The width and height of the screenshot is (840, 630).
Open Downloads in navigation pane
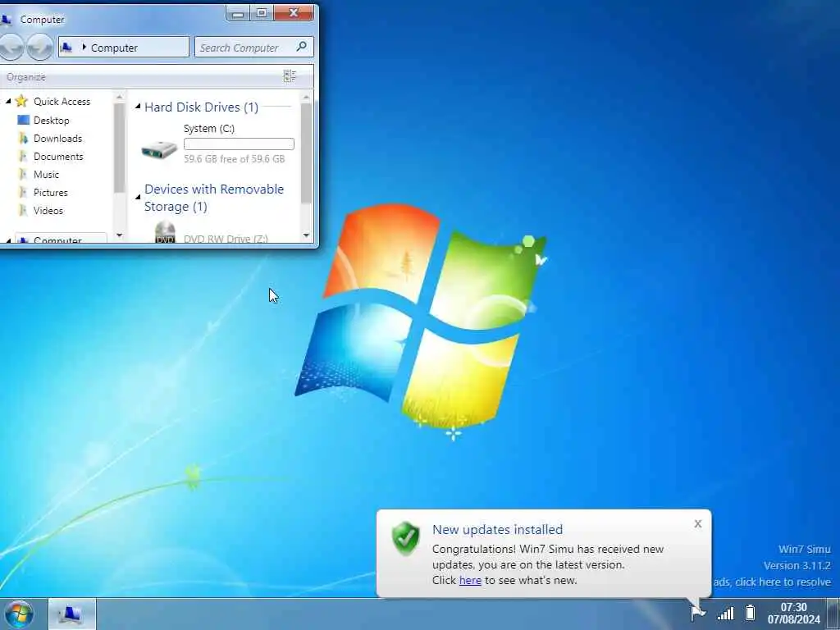58,138
